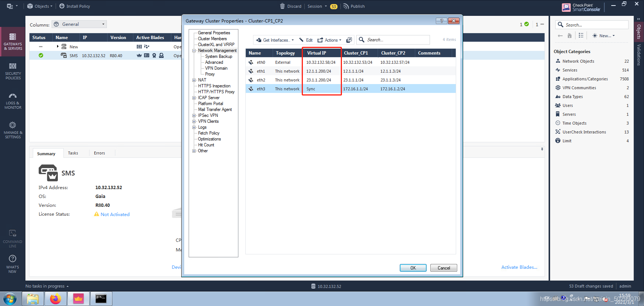The width and height of the screenshot is (644, 306).
Task: Click help button in dialog title bar
Action: tap(441, 21)
